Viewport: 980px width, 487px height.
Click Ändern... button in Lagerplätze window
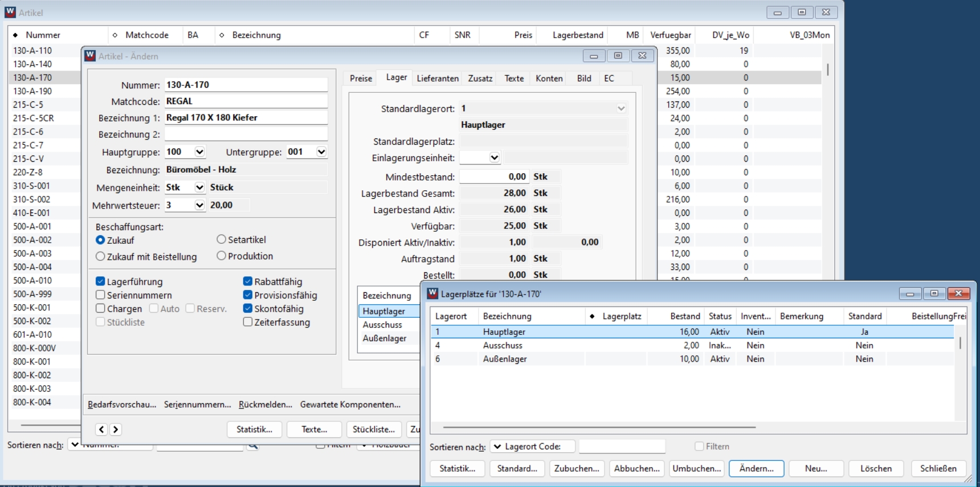point(757,469)
